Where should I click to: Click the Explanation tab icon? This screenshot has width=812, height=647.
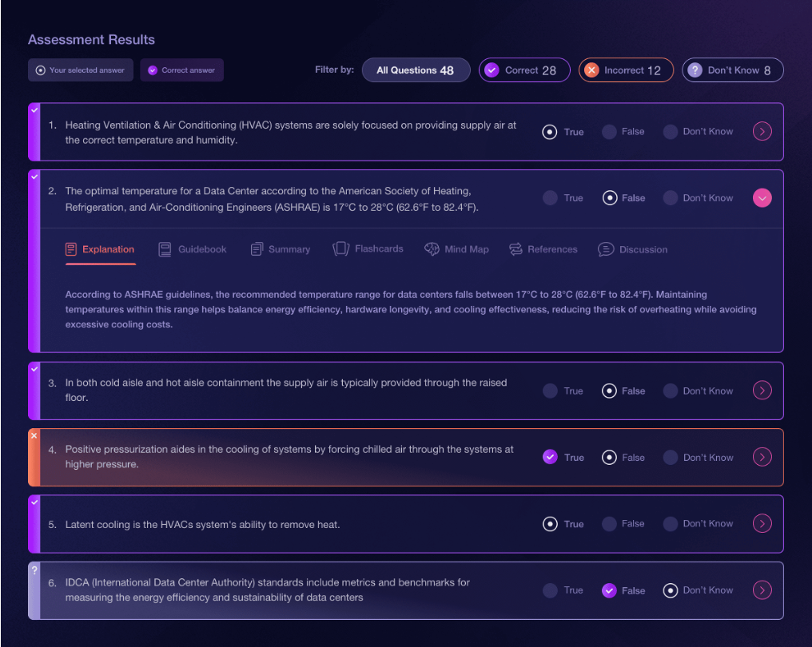[x=71, y=249]
